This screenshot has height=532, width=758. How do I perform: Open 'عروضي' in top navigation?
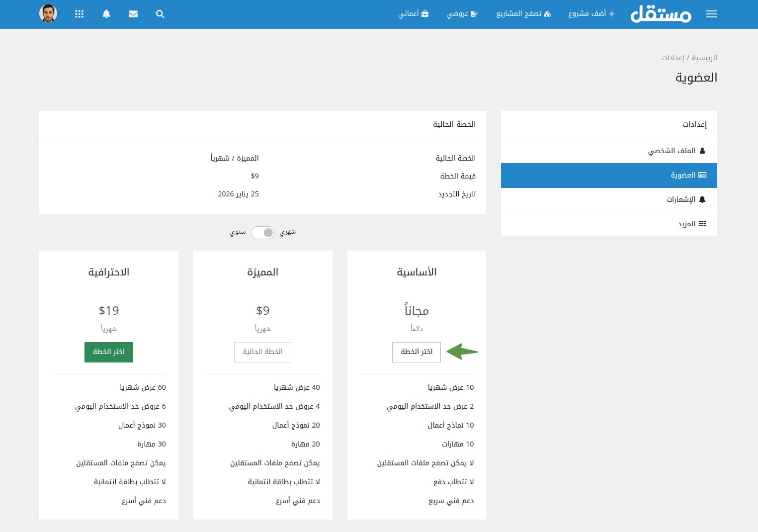[x=462, y=14]
